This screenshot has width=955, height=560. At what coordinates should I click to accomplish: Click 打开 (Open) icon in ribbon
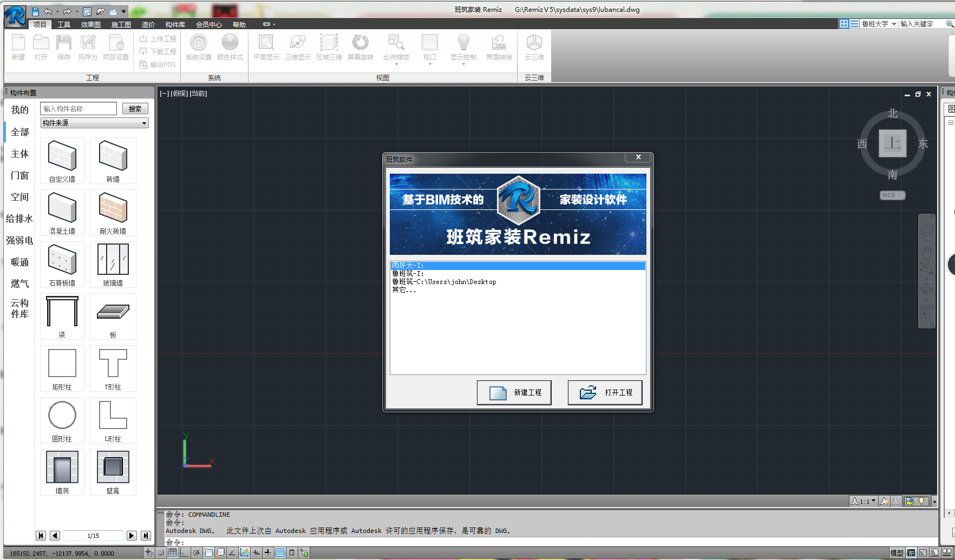click(41, 47)
